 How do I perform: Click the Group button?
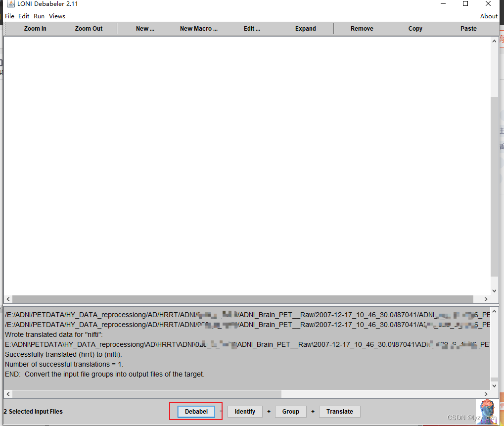[x=290, y=412]
